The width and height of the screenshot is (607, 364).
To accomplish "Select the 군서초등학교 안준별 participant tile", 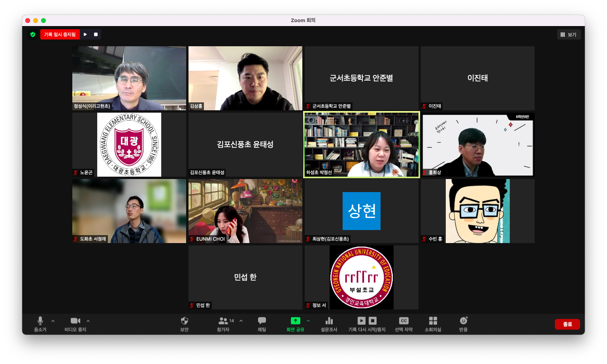I will [x=362, y=78].
